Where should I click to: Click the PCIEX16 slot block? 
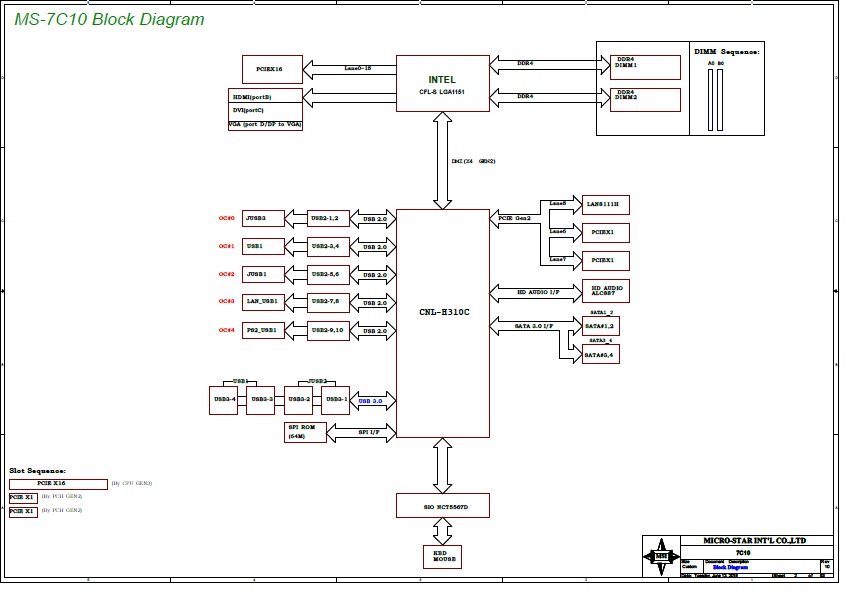[x=272, y=70]
